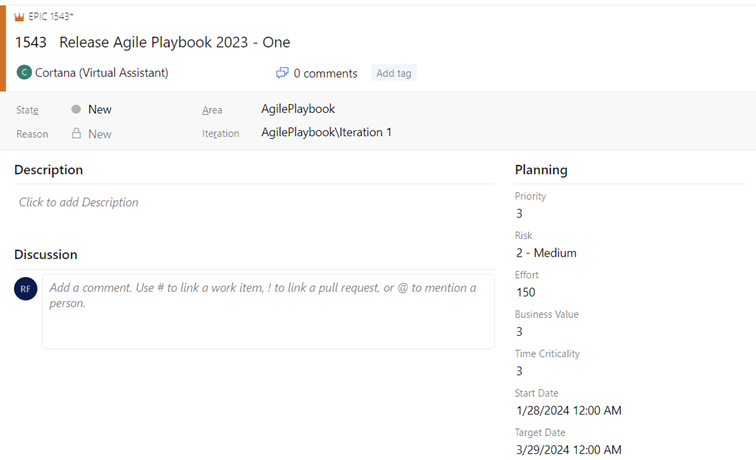Open the comments discussion icon
Screen dimensions: 756x460
(282, 73)
